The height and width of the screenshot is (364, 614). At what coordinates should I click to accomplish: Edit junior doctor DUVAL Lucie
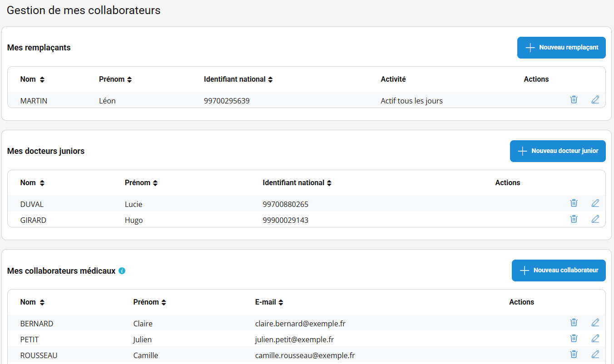point(595,203)
